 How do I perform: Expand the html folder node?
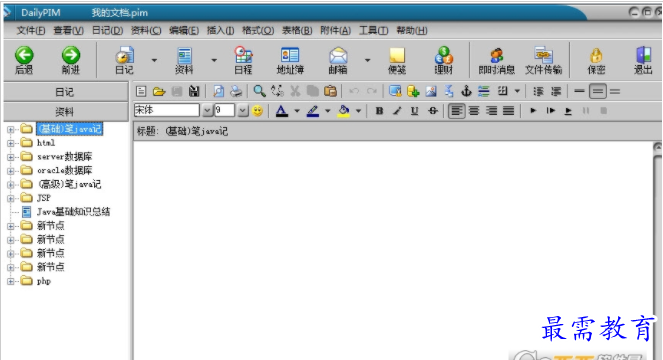pyautogui.click(x=10, y=143)
